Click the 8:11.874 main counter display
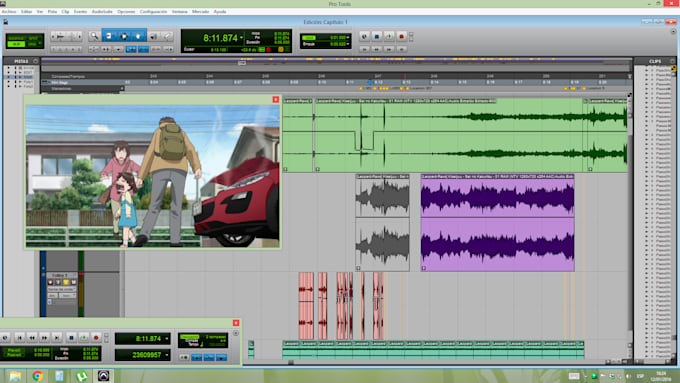The image size is (680, 383). tap(220, 38)
